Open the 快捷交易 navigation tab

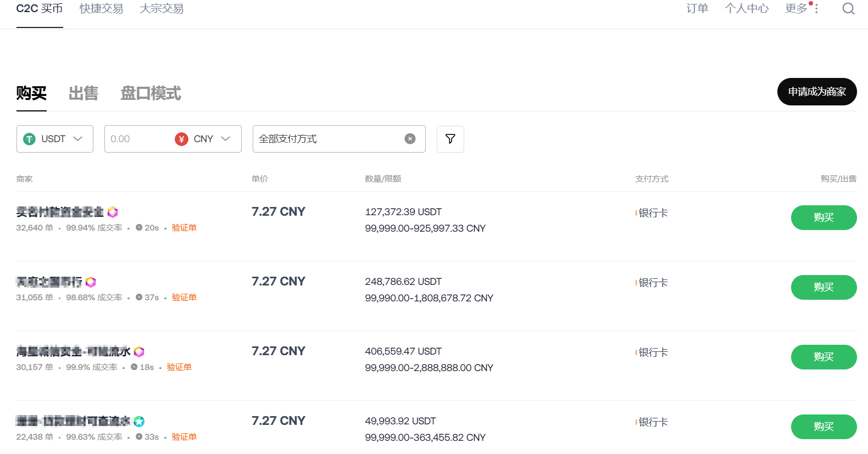[101, 9]
